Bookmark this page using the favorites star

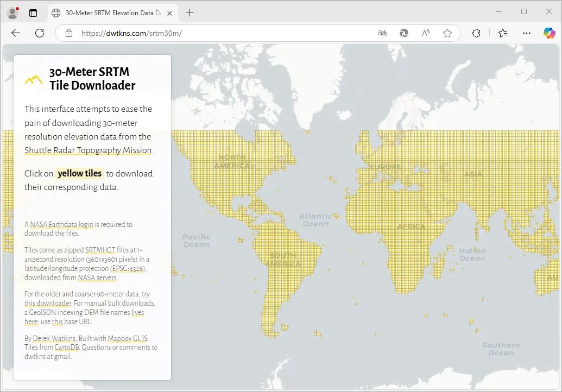click(x=447, y=33)
